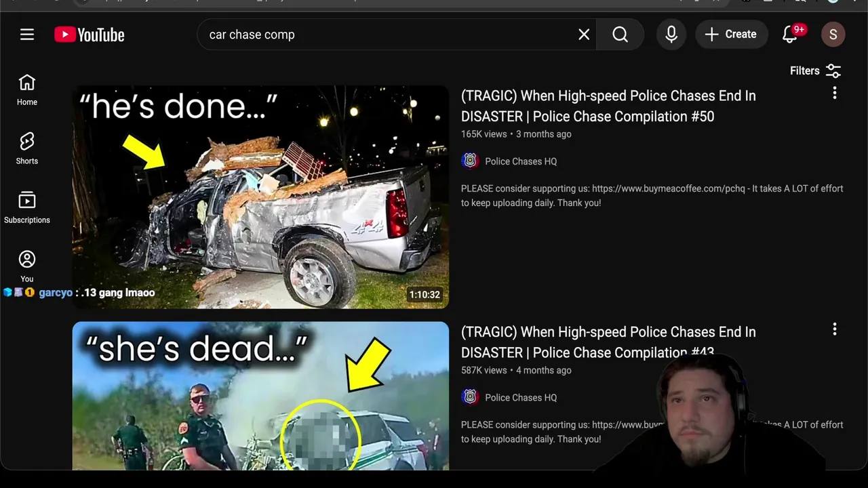
Task: Go to Home in sidebar
Action: point(27,90)
